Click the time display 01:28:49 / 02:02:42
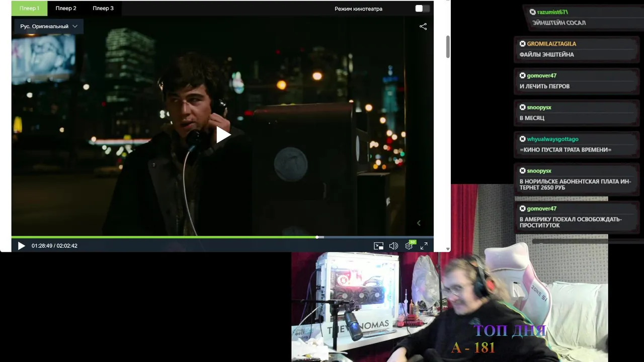644x362 pixels. [54, 246]
